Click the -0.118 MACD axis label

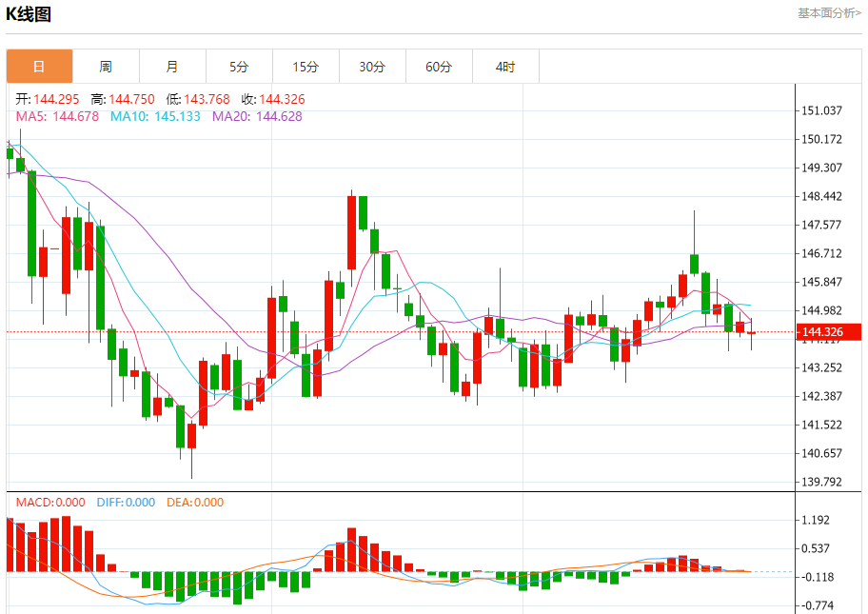pyautogui.click(x=818, y=577)
